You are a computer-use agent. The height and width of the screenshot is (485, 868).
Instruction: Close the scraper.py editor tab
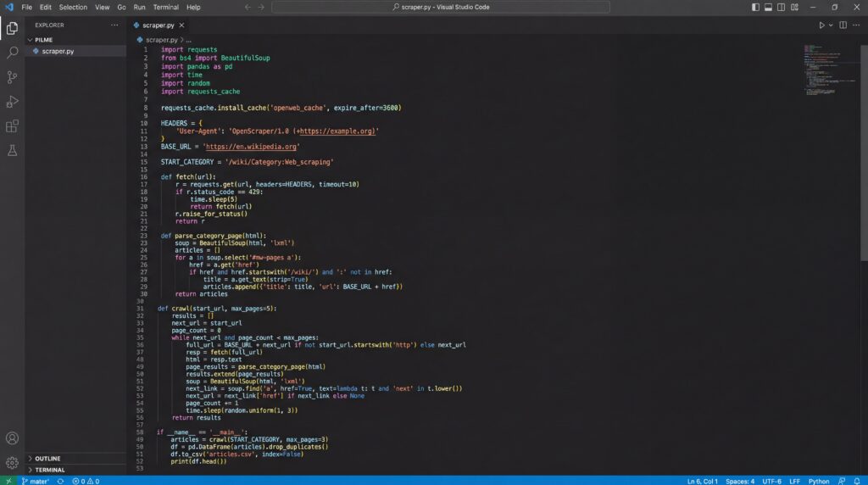tap(181, 25)
